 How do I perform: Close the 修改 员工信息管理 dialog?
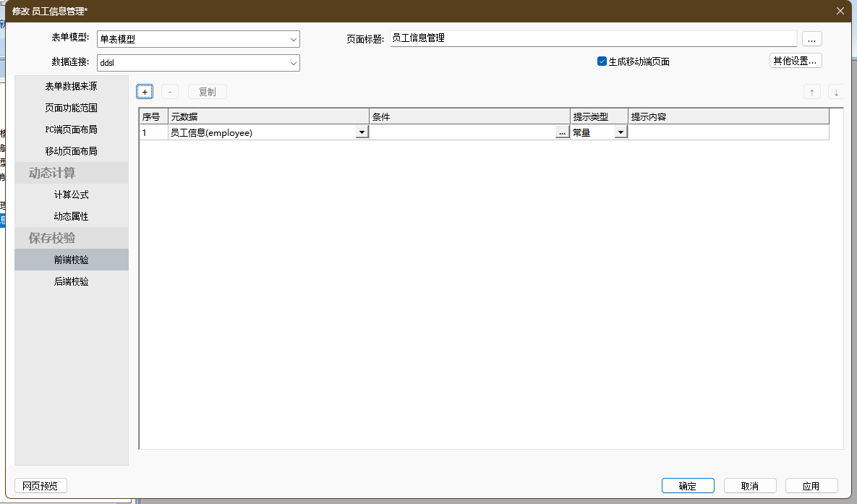click(840, 11)
